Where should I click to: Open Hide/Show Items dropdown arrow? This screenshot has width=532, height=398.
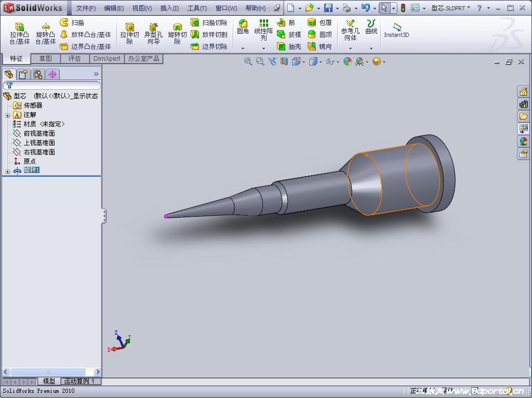338,62
